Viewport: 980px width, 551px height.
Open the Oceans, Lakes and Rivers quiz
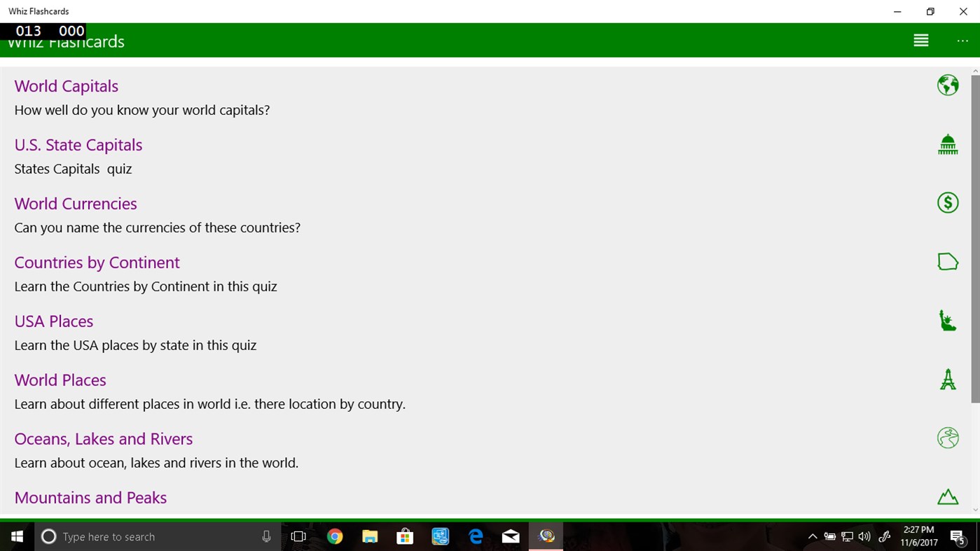coord(103,438)
